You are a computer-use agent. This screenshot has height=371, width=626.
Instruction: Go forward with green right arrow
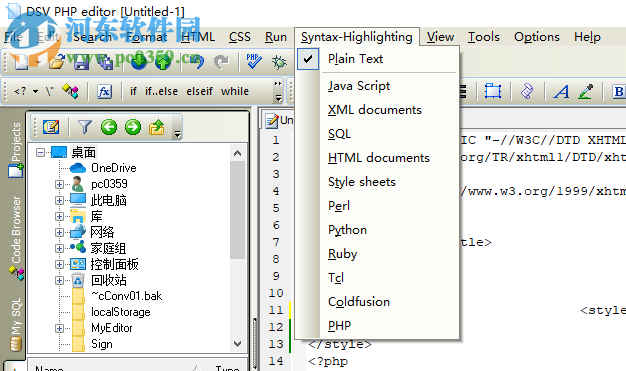point(133,127)
